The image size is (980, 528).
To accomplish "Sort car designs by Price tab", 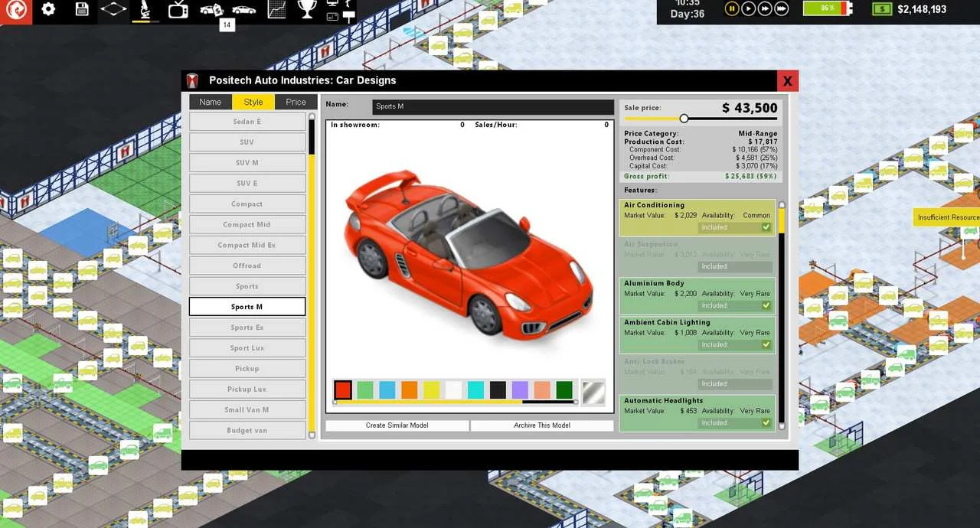I will click(x=296, y=102).
